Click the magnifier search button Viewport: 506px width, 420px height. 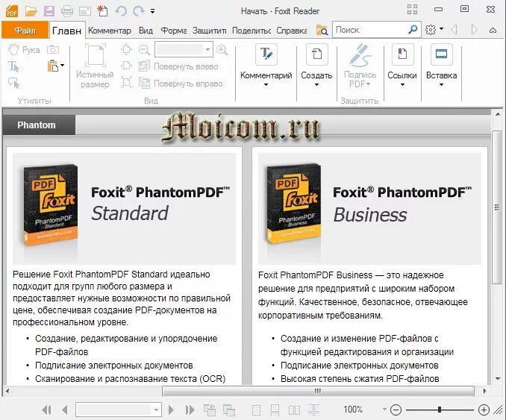(x=413, y=30)
